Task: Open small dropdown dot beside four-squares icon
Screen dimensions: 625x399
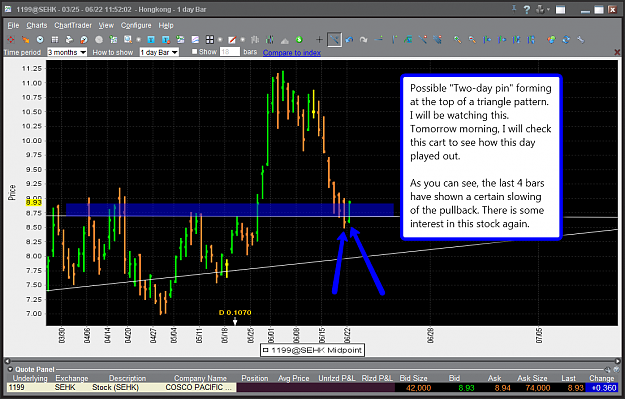Action: click(x=220, y=39)
